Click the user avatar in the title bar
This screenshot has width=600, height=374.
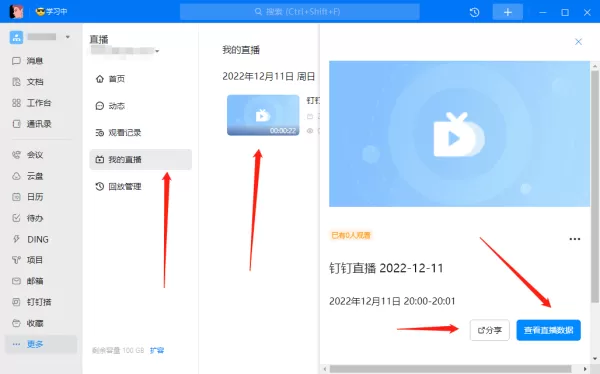(x=16, y=11)
